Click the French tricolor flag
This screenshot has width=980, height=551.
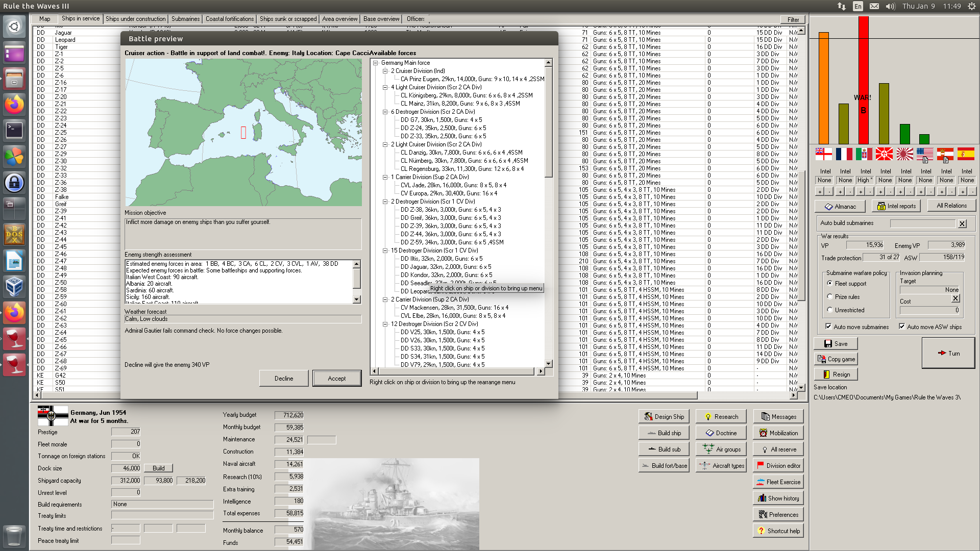tap(844, 154)
